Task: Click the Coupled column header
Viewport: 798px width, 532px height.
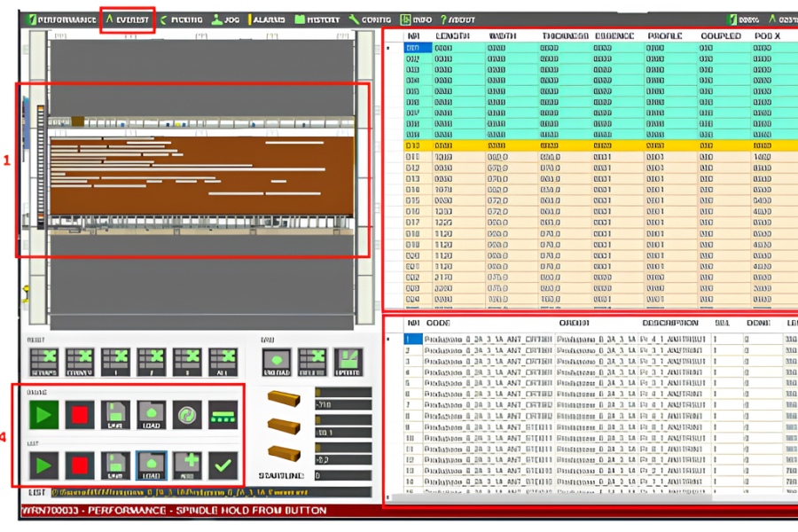Action: pyautogui.click(x=721, y=36)
